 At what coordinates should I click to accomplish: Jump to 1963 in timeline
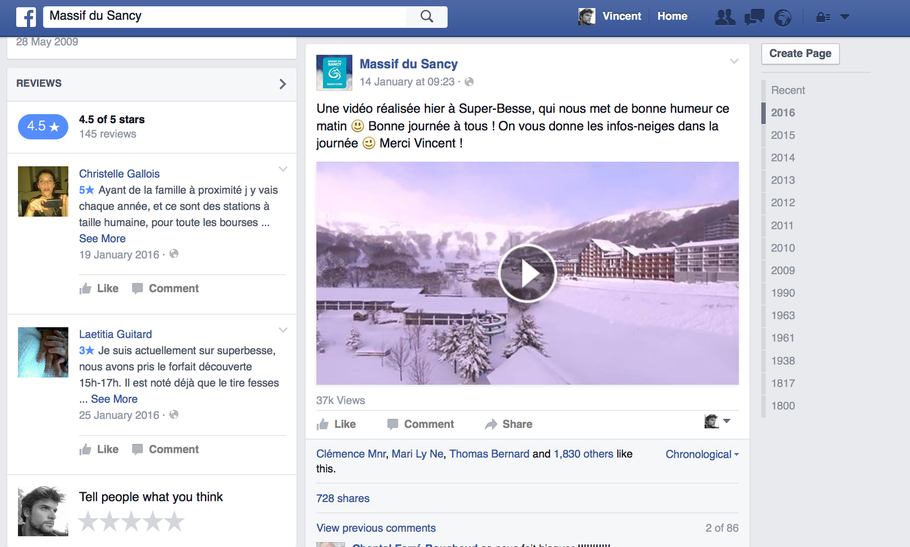[783, 316]
